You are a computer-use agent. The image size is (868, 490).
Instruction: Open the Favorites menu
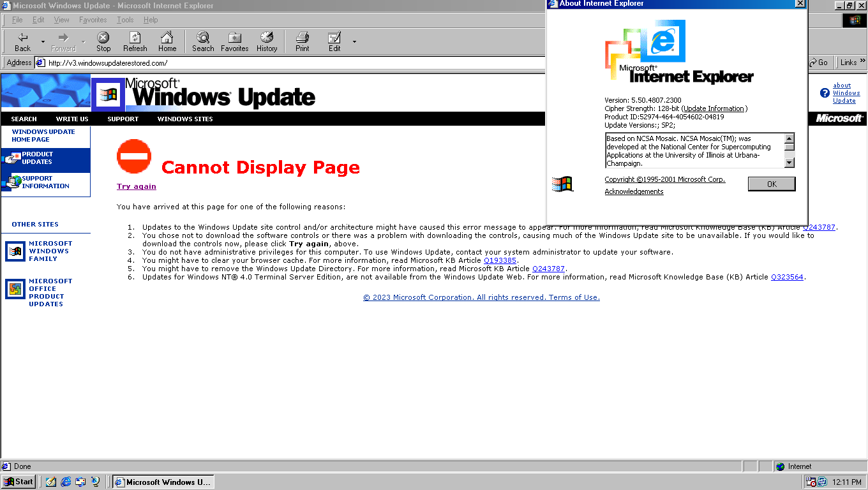(93, 20)
